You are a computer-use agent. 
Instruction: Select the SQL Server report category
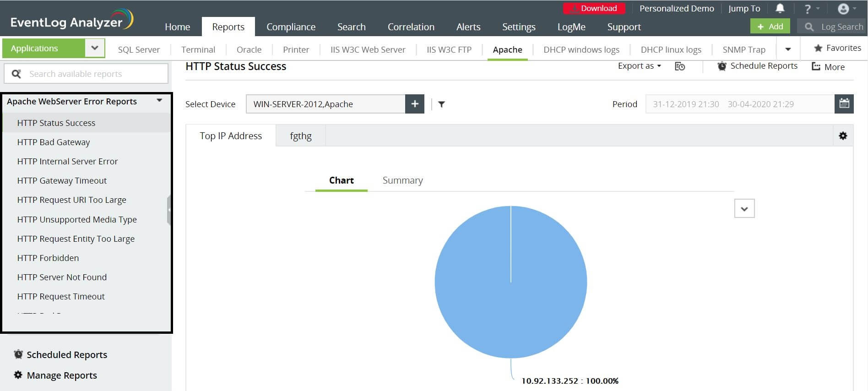[x=139, y=49]
